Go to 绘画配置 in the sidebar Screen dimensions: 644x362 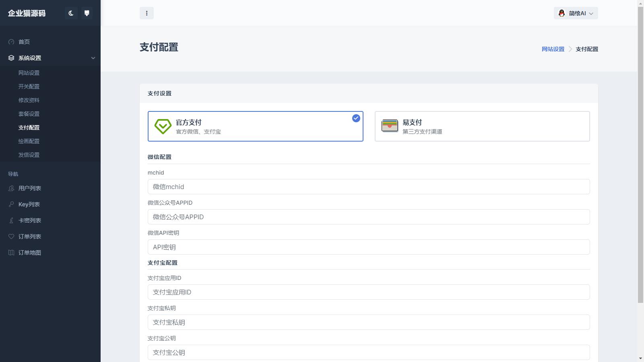[29, 141]
